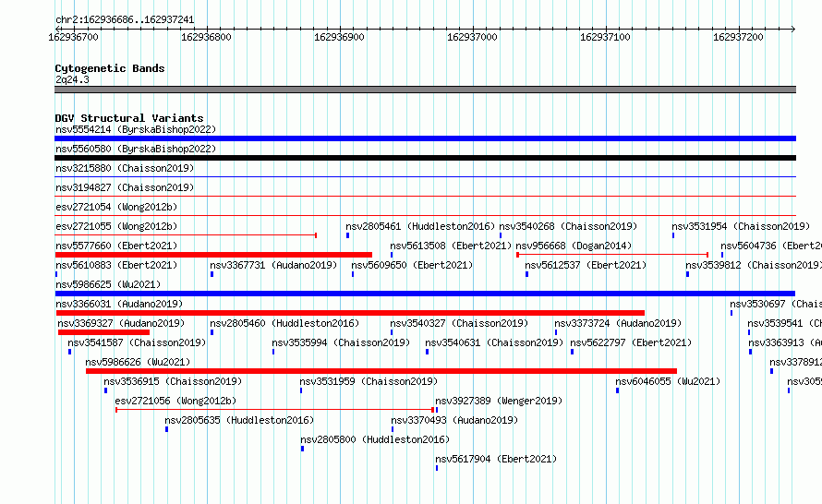
Task: Click the esv2721055 (Wong2012b) label
Action: (116, 226)
